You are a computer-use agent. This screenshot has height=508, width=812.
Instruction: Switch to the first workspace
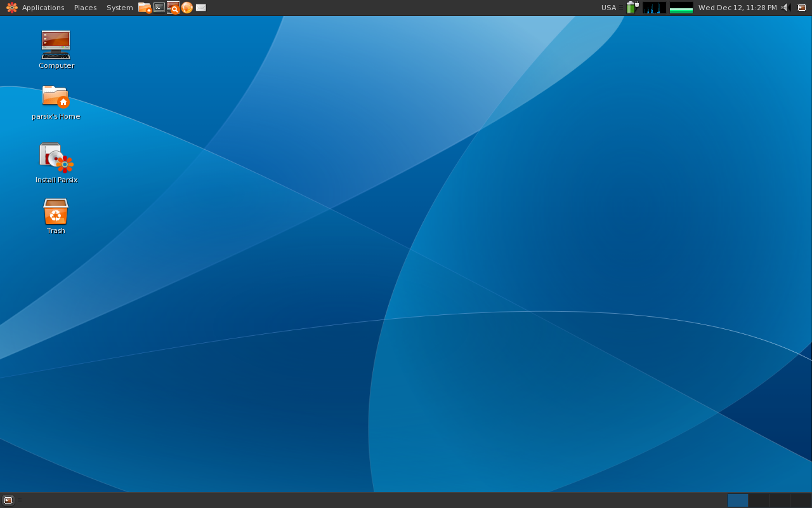click(738, 500)
